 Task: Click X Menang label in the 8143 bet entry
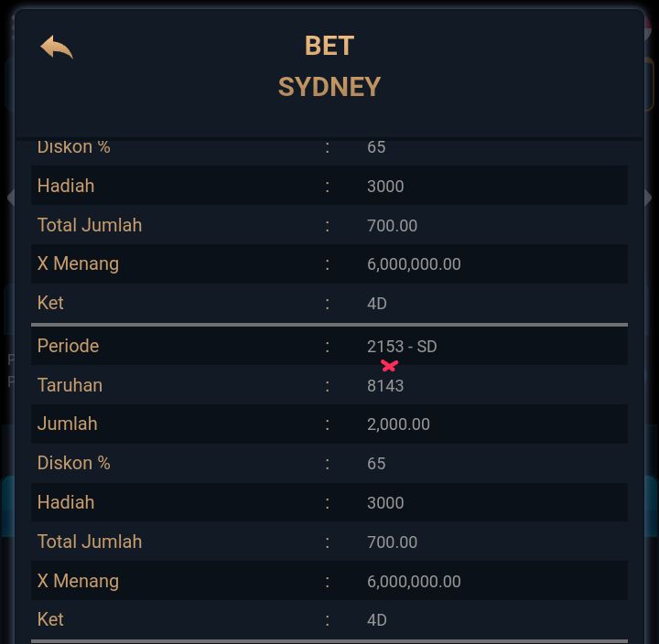point(78,581)
